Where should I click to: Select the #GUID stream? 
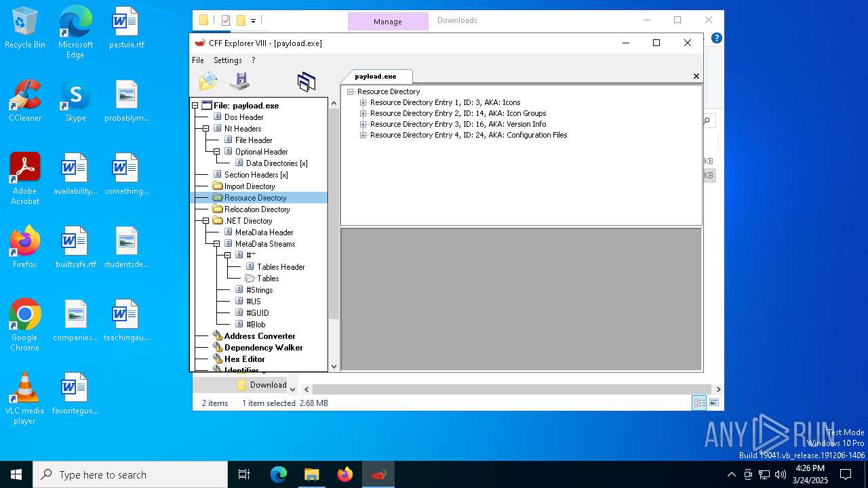[257, 313]
